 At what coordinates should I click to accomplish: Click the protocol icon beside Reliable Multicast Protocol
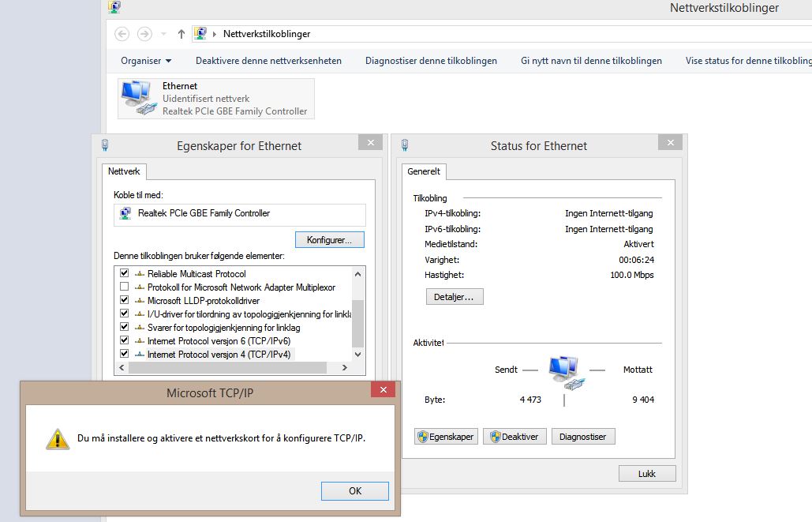(140, 274)
